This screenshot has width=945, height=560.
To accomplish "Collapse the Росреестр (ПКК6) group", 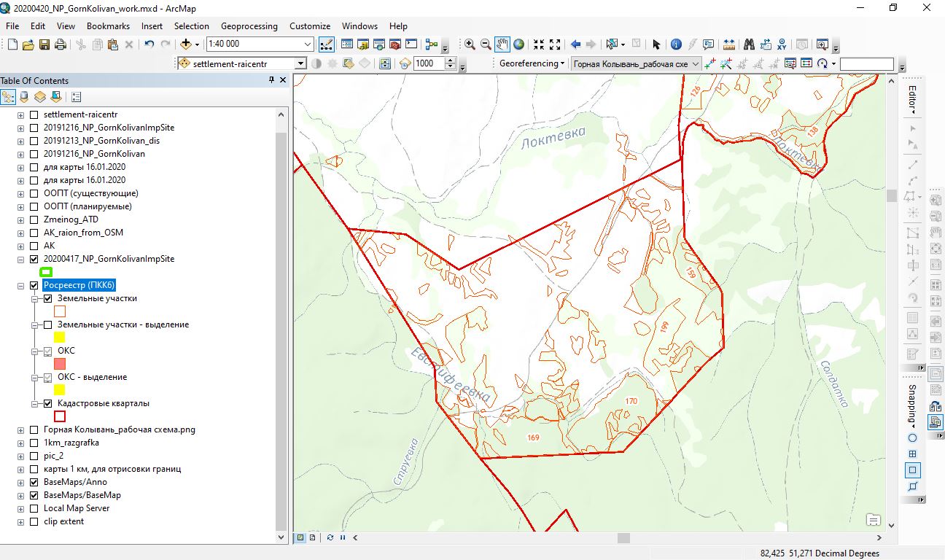I will [x=20, y=286].
